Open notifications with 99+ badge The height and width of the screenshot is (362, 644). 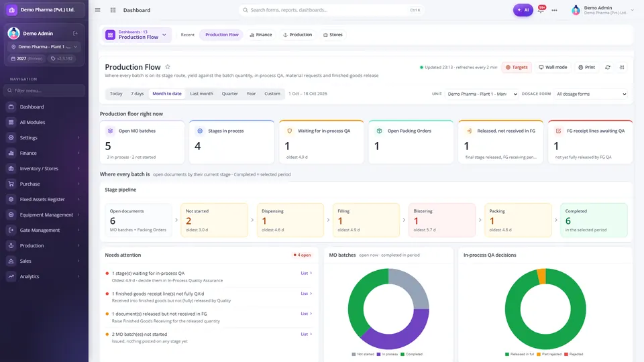(x=541, y=9)
